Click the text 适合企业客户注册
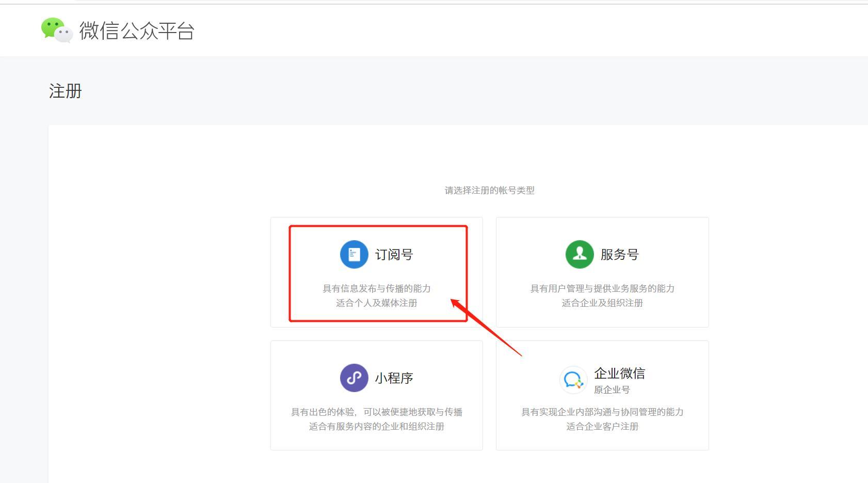This screenshot has height=483, width=868. click(x=602, y=426)
